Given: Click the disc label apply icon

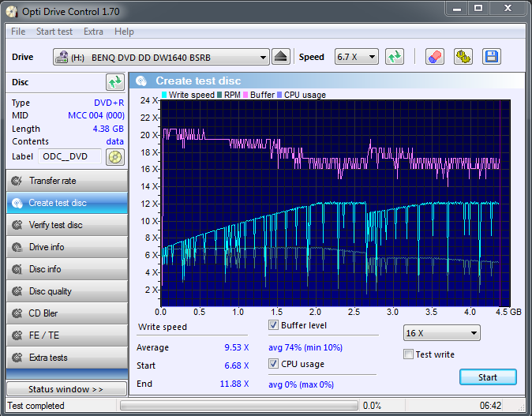Looking at the screenshot, I should click(115, 157).
